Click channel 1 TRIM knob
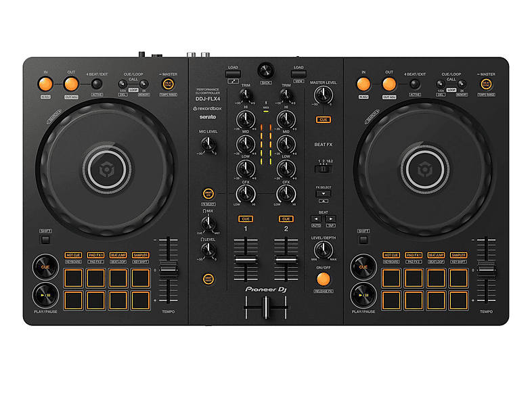 246,95
